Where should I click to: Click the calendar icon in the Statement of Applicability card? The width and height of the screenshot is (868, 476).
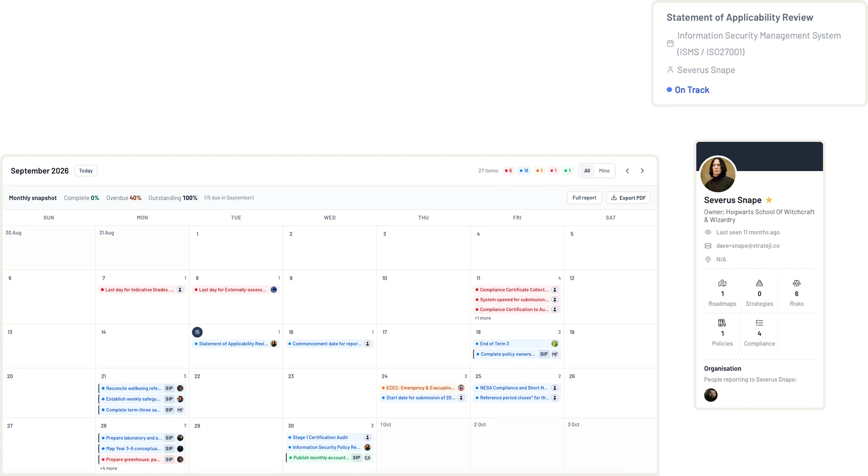click(670, 43)
